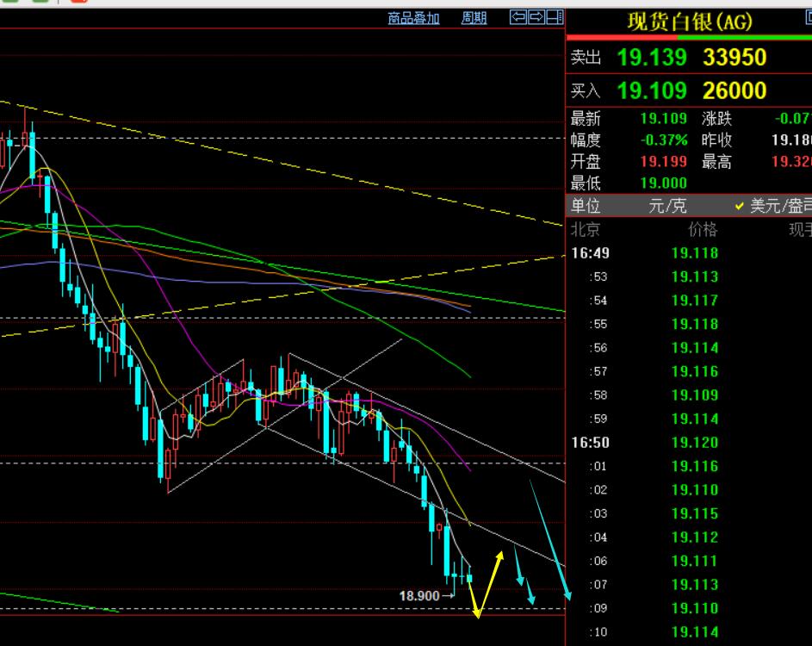The image size is (812, 646).
Task: Click price 19.112 in tick list
Action: [695, 537]
